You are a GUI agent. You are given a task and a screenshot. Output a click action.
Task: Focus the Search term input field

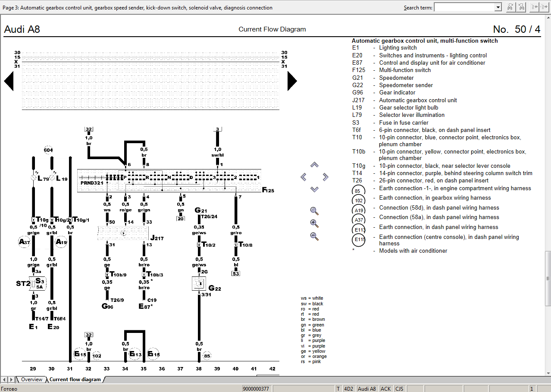464,7
